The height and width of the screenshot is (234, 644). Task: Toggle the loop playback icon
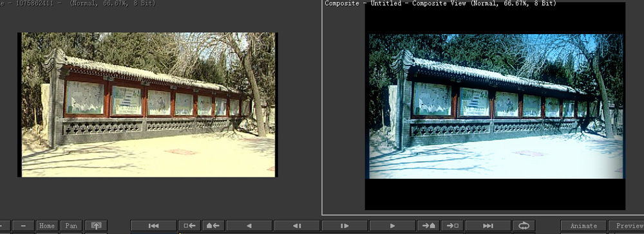click(524, 226)
